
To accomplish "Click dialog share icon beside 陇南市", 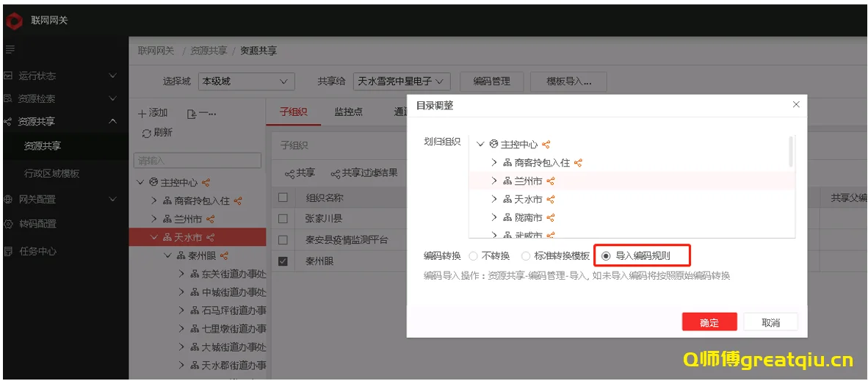I will click(551, 217).
